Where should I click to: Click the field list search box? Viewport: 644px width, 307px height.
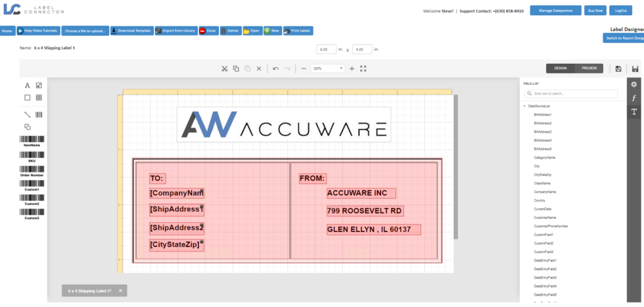tap(571, 94)
